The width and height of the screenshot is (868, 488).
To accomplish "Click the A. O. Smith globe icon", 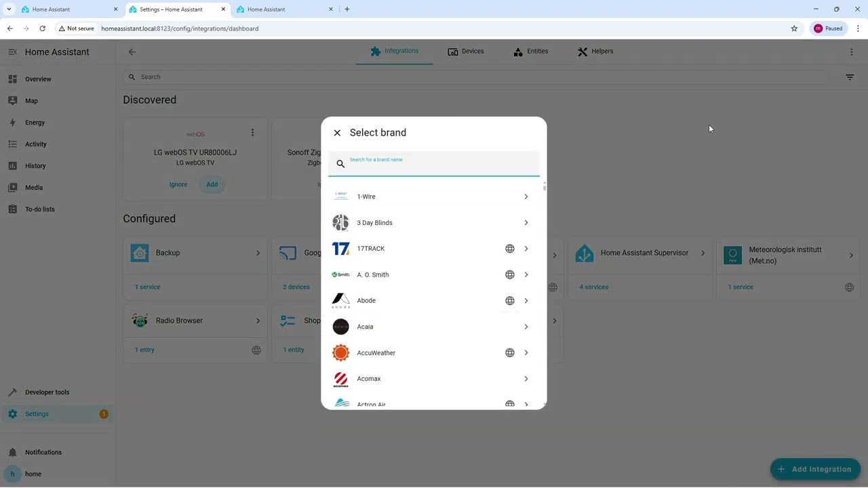I will 510,274.
